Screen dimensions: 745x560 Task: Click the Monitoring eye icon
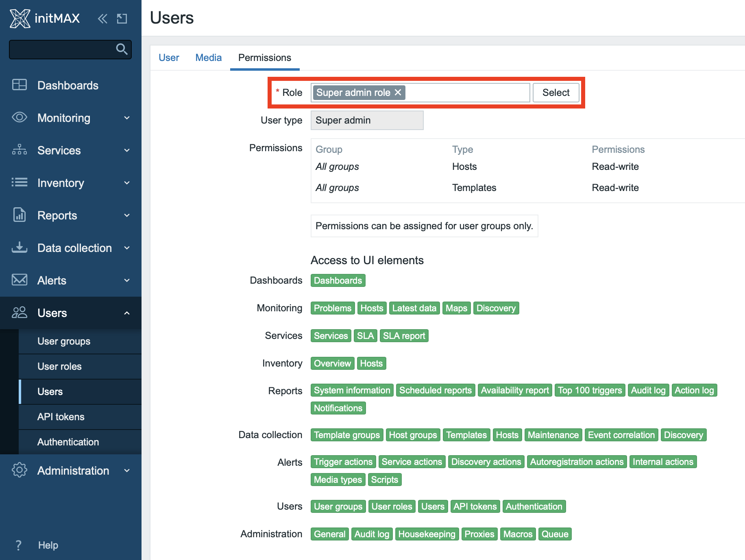[19, 117]
